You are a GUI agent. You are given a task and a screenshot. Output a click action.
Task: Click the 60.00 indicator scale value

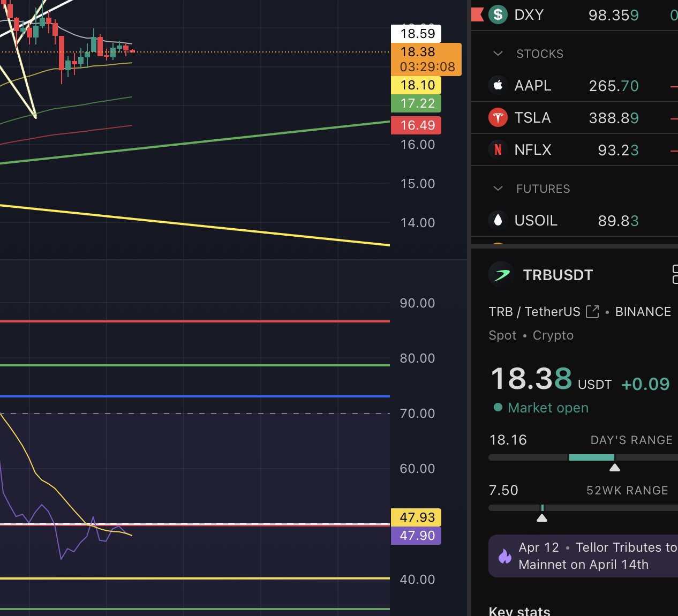(418, 469)
